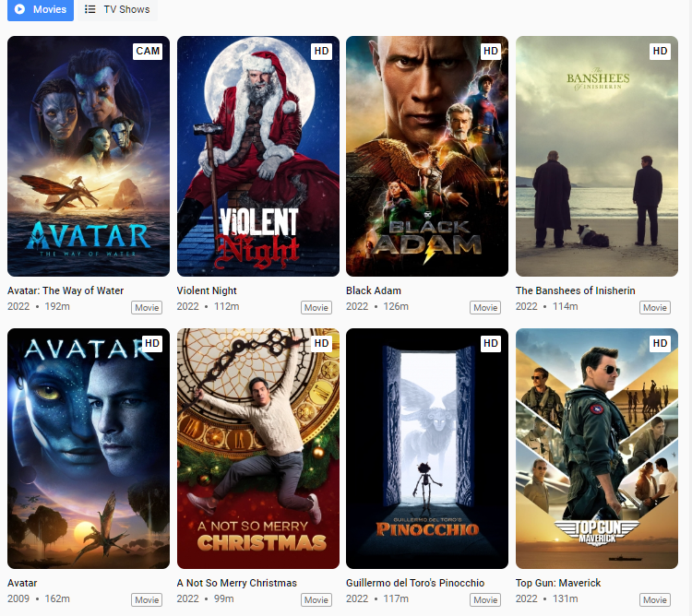Image resolution: width=692 pixels, height=616 pixels.
Task: Open the Black Adam poster
Action: (427, 156)
